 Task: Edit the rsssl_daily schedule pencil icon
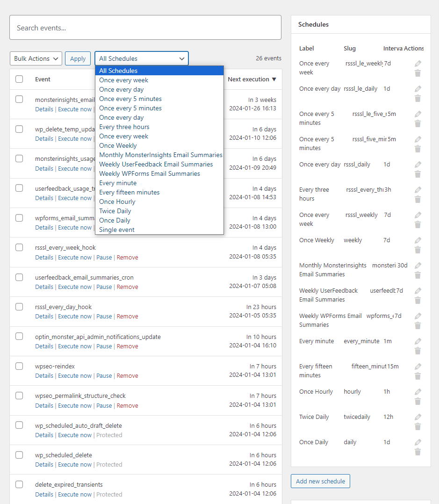[x=418, y=165]
